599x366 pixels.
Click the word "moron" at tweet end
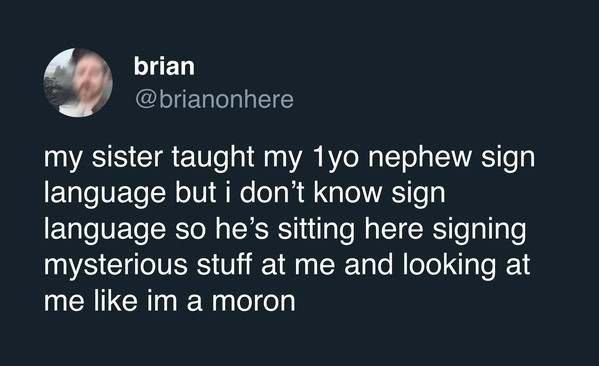(254, 301)
